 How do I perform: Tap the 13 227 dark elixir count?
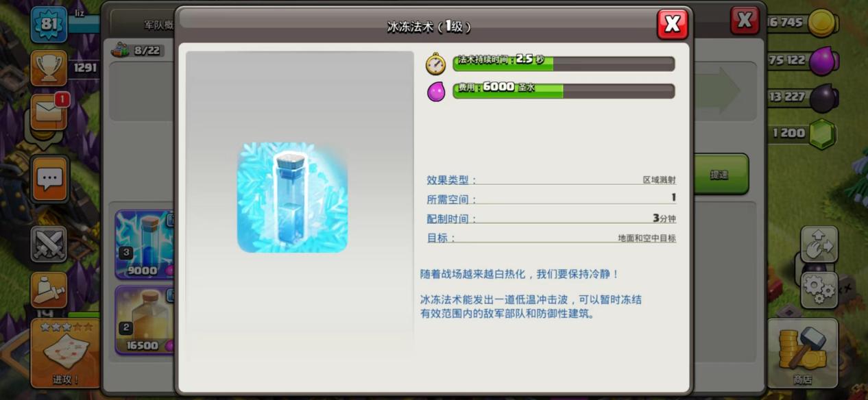786,97
